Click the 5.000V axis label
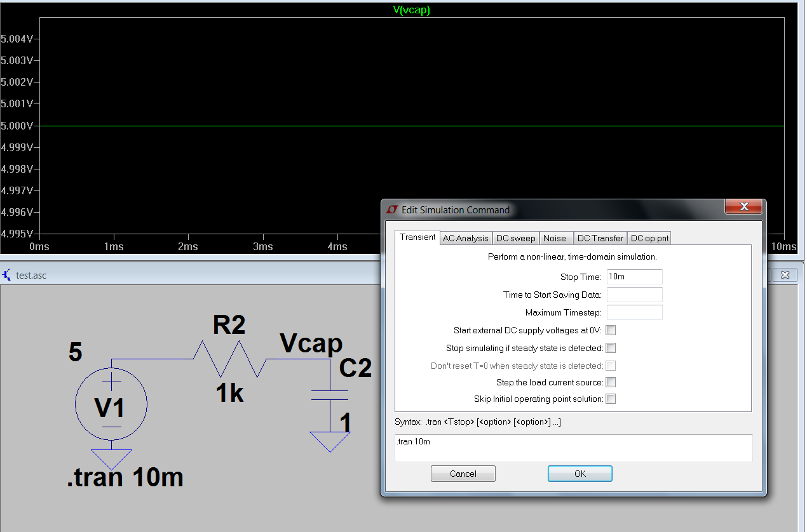 pos(16,126)
